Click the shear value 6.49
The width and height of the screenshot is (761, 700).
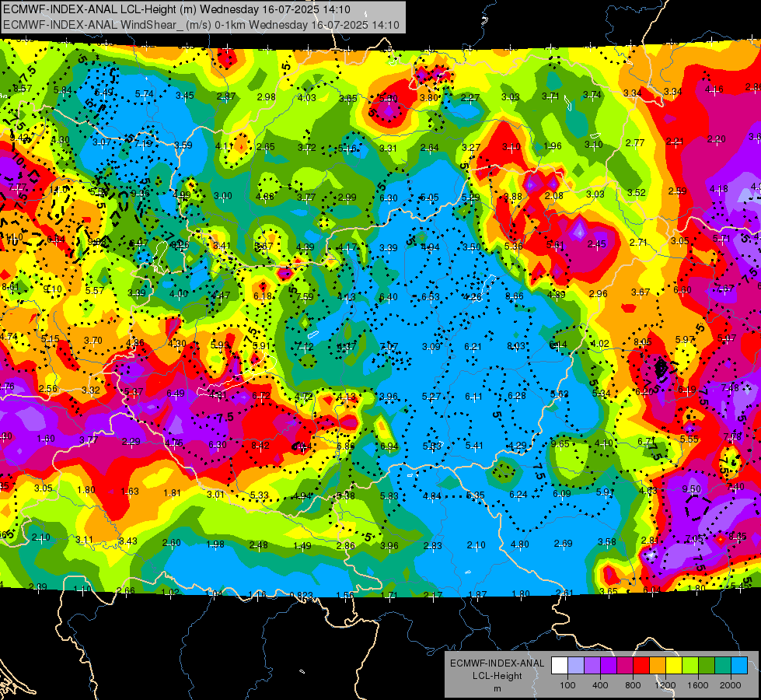coord(175,393)
